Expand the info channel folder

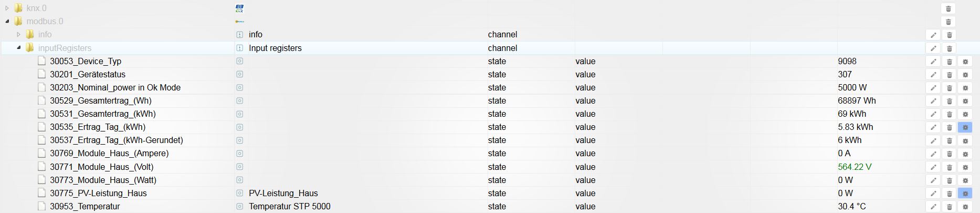18,35
